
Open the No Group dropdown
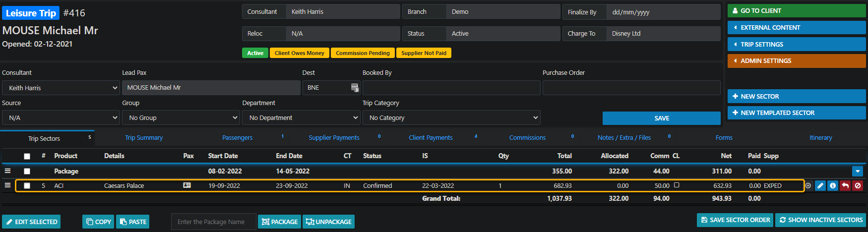coord(181,117)
